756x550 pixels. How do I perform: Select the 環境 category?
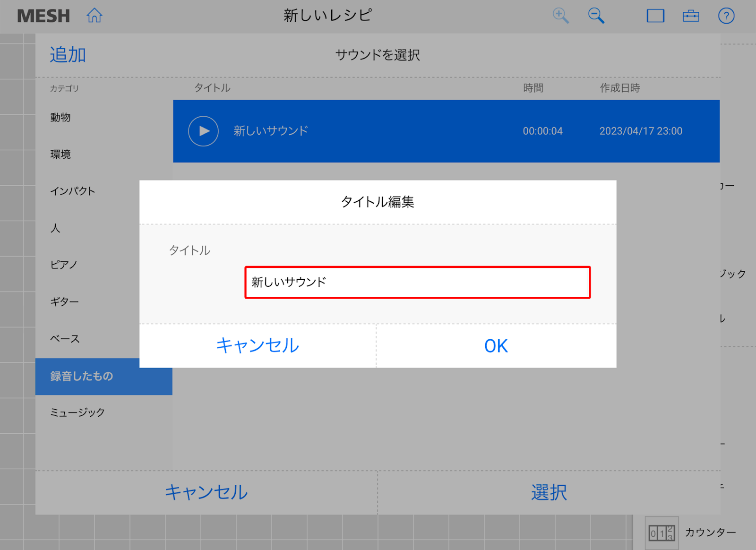(x=60, y=154)
